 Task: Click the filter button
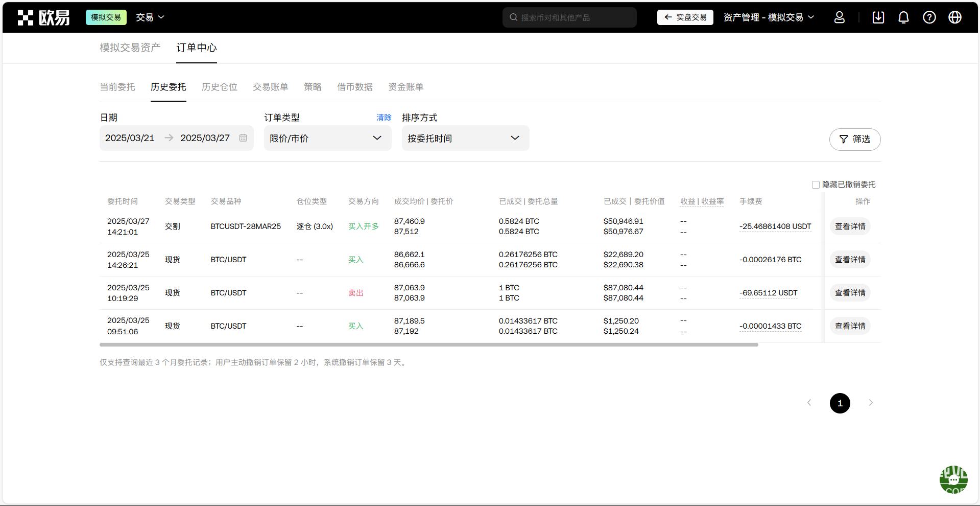coord(854,139)
